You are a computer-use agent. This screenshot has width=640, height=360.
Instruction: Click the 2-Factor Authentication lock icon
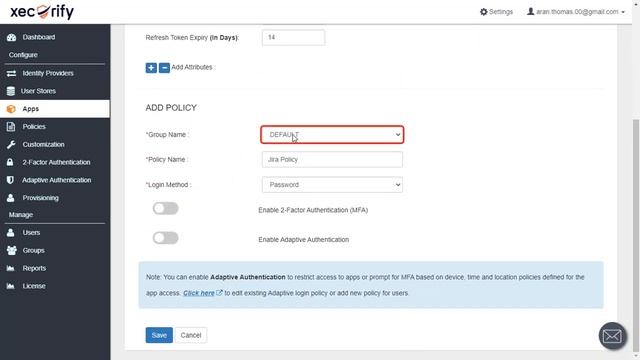[10, 162]
